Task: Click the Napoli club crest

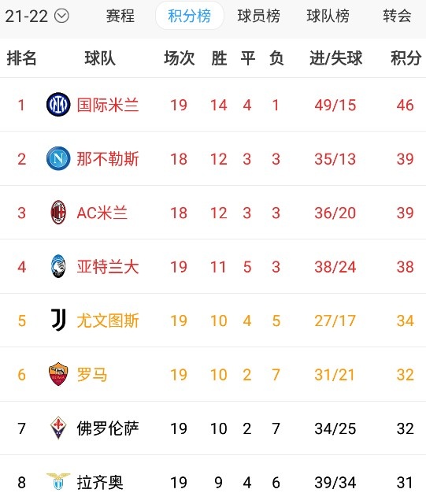Action: (x=58, y=158)
